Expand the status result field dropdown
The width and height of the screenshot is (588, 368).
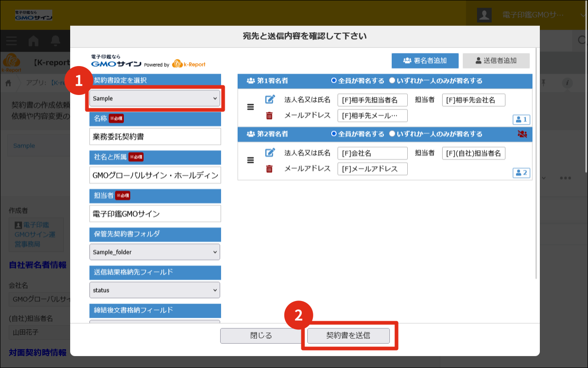pos(155,290)
